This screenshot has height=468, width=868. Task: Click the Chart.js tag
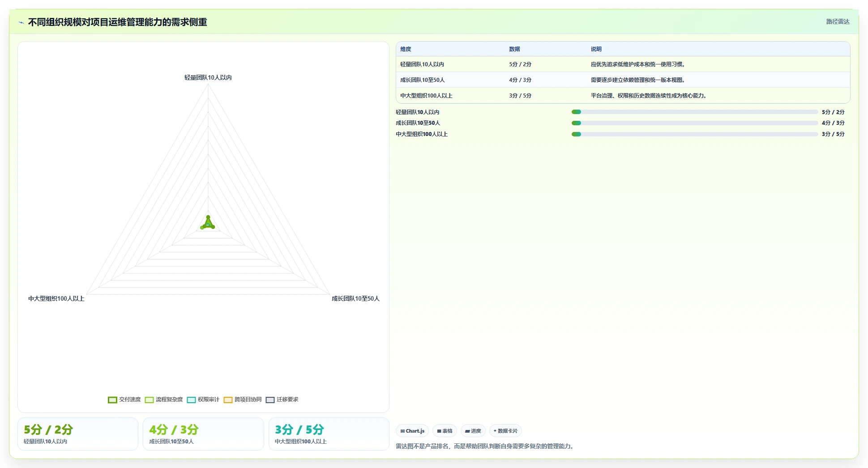point(412,431)
